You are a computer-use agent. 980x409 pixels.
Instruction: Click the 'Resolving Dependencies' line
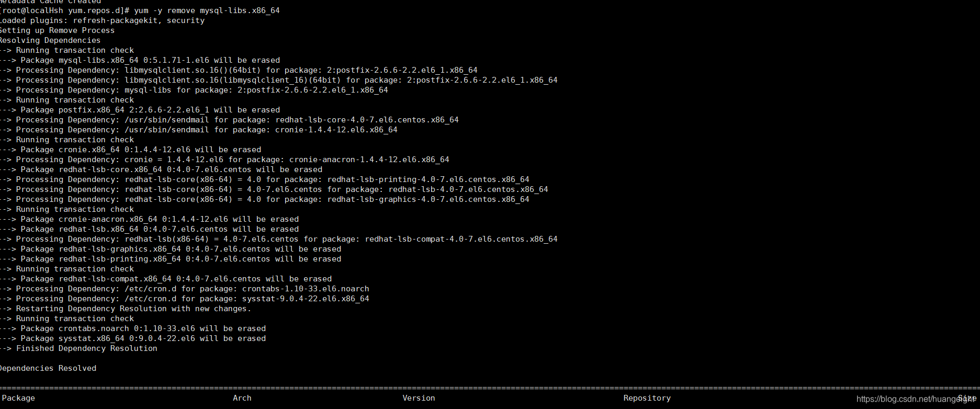click(x=50, y=40)
